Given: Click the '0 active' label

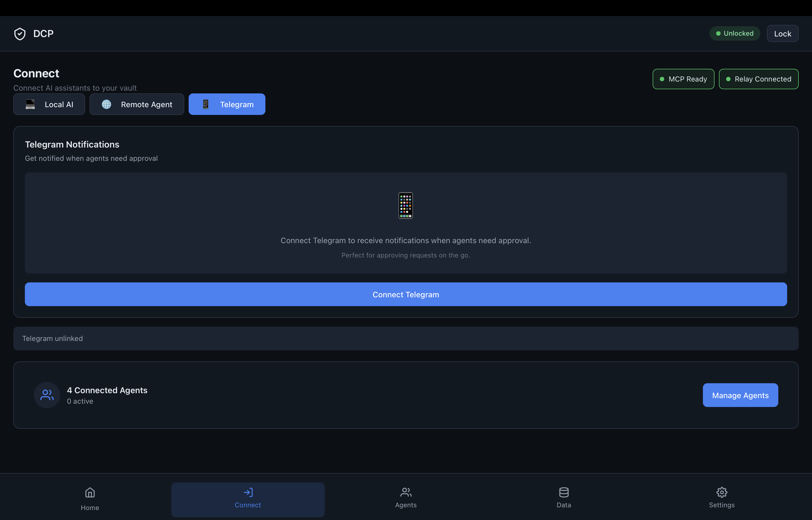Looking at the screenshot, I should pos(80,401).
